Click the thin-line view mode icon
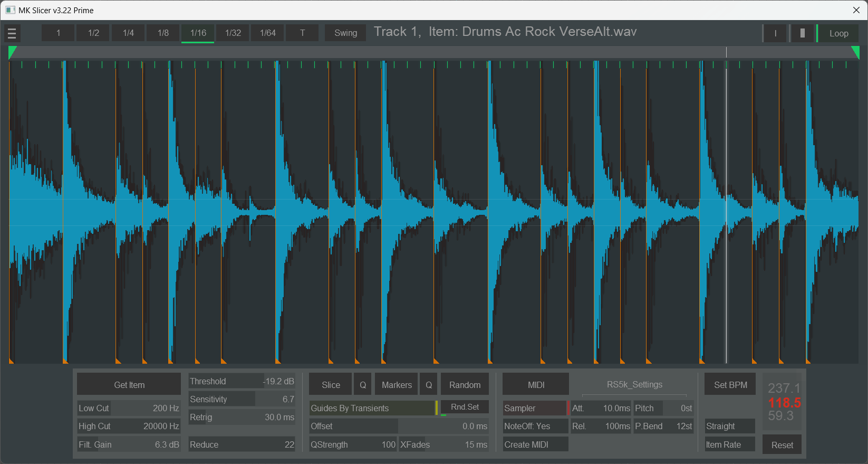Image resolution: width=868 pixels, height=464 pixels. pyautogui.click(x=775, y=33)
